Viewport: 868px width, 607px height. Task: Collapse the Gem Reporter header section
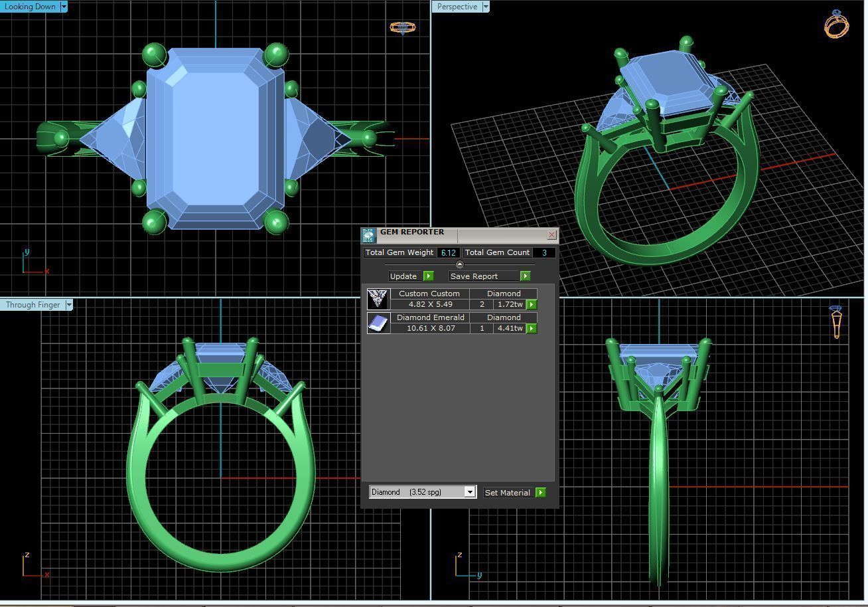(459, 264)
